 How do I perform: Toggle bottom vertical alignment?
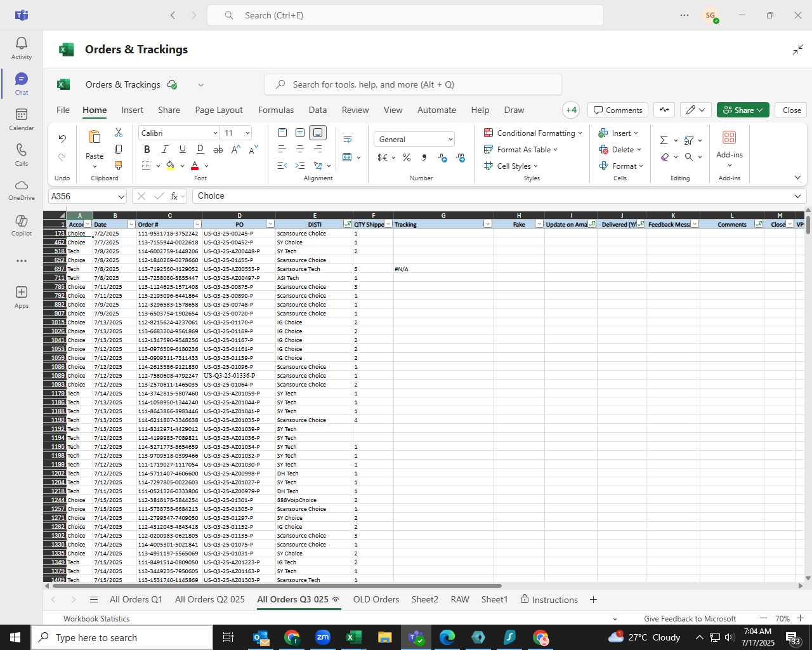coord(318,133)
